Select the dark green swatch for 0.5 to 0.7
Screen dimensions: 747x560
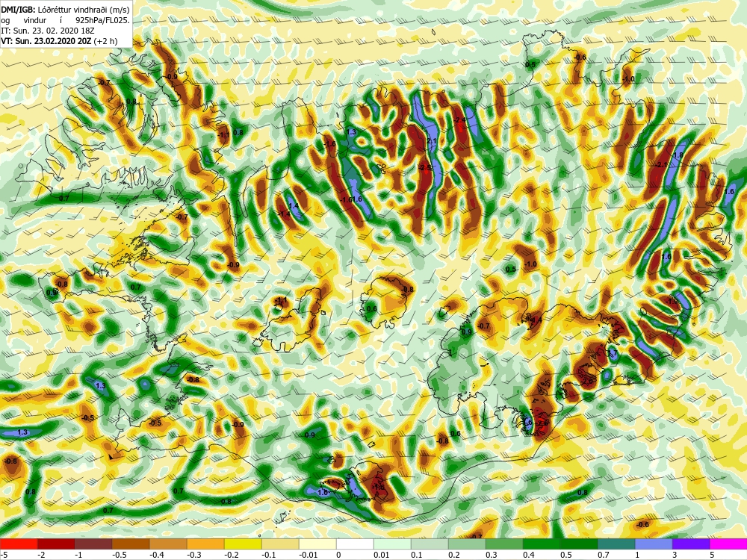pyautogui.click(x=579, y=544)
